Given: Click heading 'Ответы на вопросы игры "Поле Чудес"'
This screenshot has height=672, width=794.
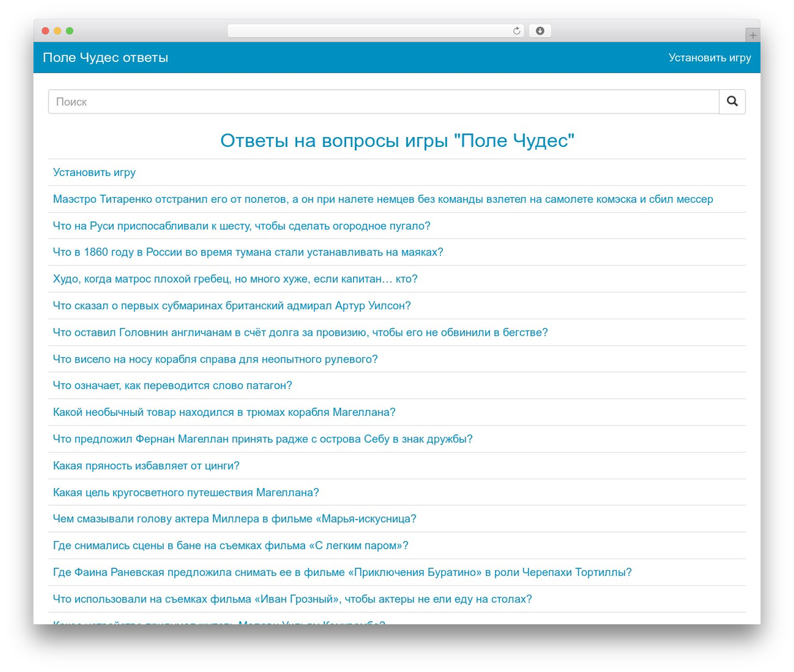Looking at the screenshot, I should click(397, 141).
